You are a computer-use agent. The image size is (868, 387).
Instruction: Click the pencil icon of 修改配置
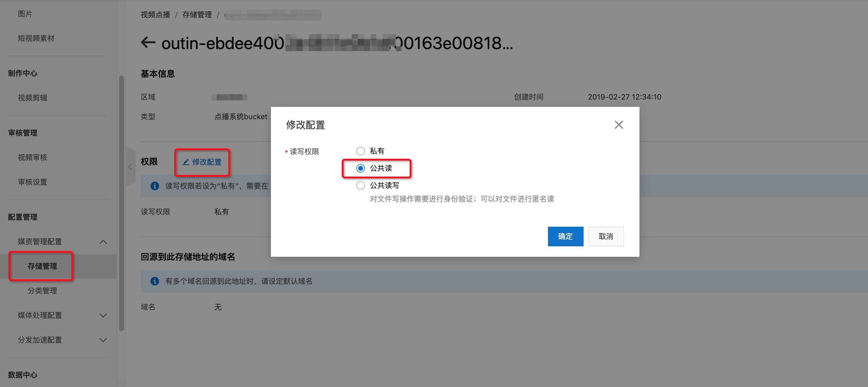(x=186, y=162)
